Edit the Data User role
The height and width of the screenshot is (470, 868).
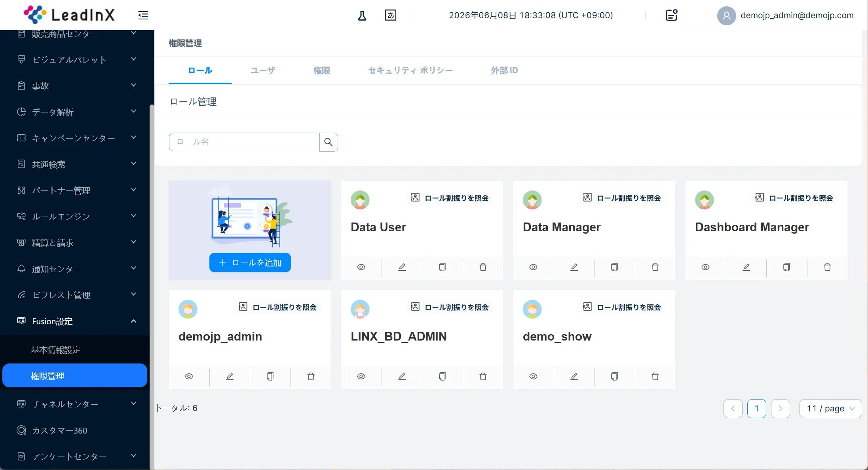click(402, 267)
